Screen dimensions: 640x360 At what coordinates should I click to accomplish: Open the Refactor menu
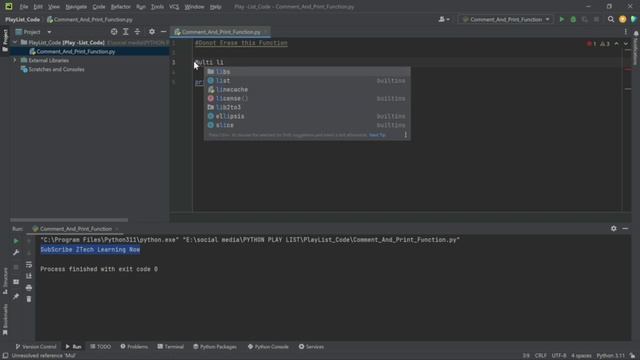120,7
